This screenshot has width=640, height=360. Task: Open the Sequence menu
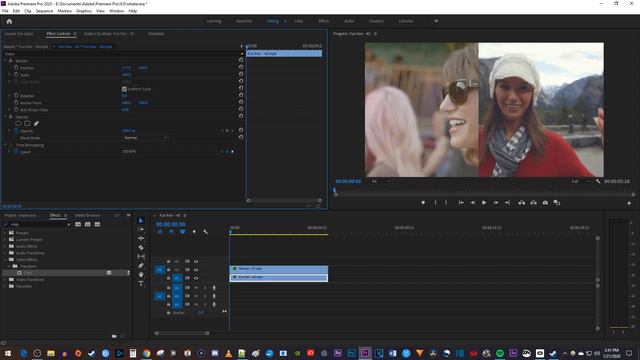[x=44, y=11]
